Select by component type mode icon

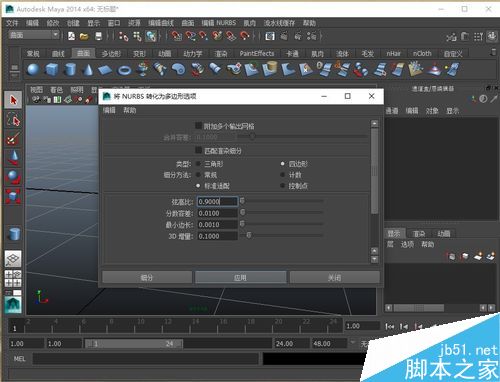pyautogui.click(x=151, y=36)
